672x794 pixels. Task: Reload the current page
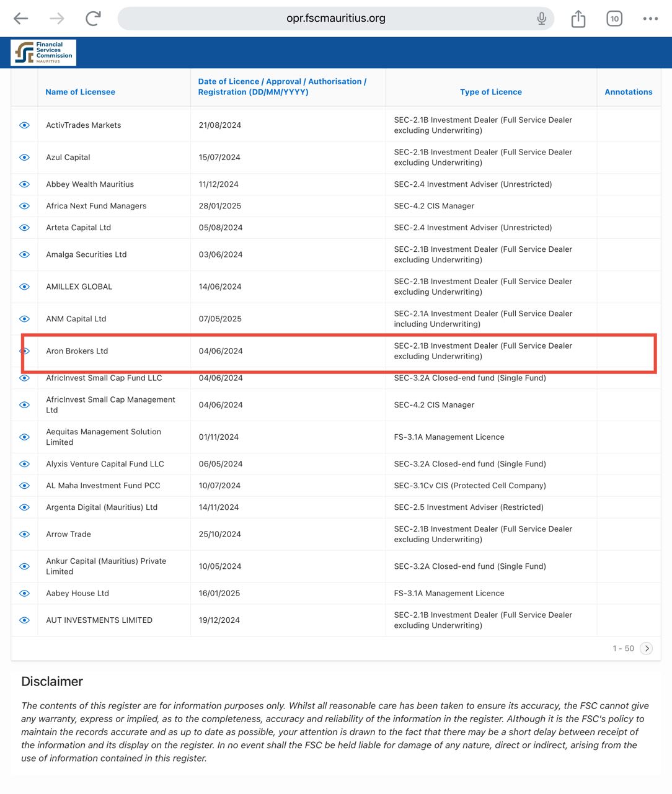(x=93, y=19)
